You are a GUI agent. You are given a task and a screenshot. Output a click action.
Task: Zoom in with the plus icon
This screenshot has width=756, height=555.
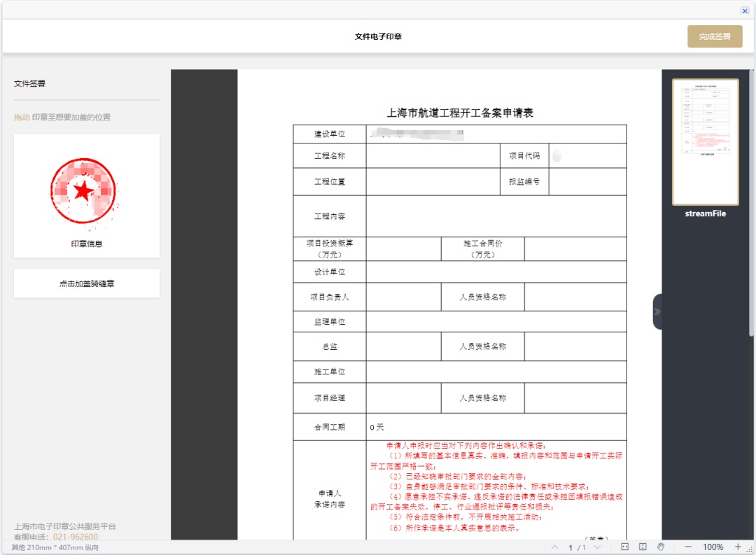[x=738, y=547]
